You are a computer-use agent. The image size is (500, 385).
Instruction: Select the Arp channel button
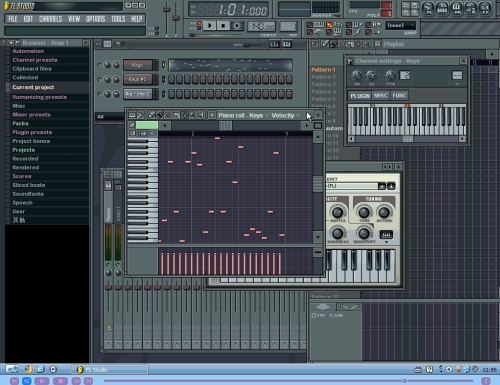[x=138, y=94]
